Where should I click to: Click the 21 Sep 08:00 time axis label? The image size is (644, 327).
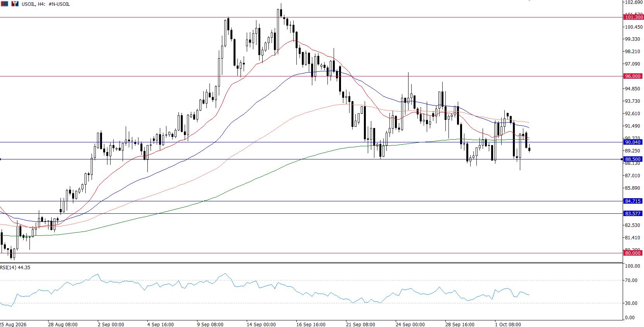click(x=360, y=325)
